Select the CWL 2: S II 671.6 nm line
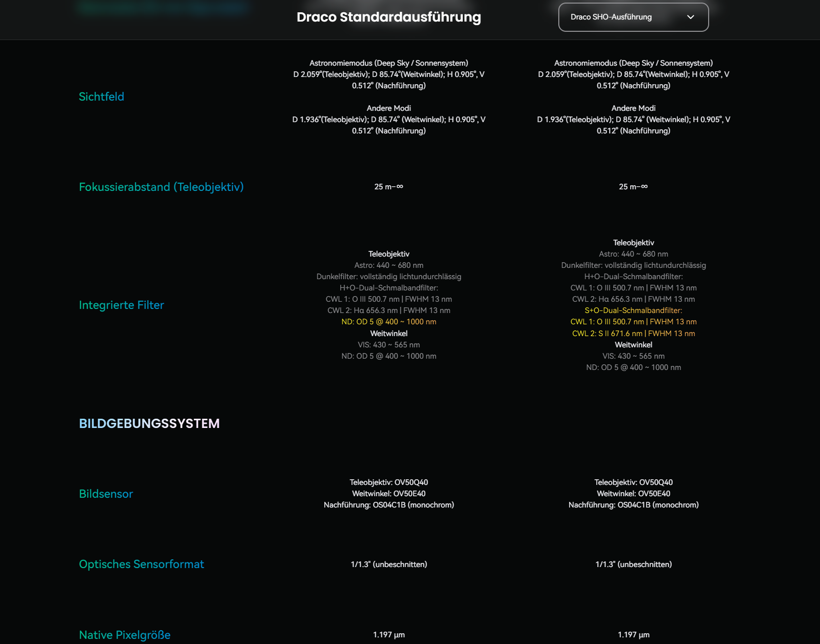This screenshot has height=644, width=820. [634, 334]
